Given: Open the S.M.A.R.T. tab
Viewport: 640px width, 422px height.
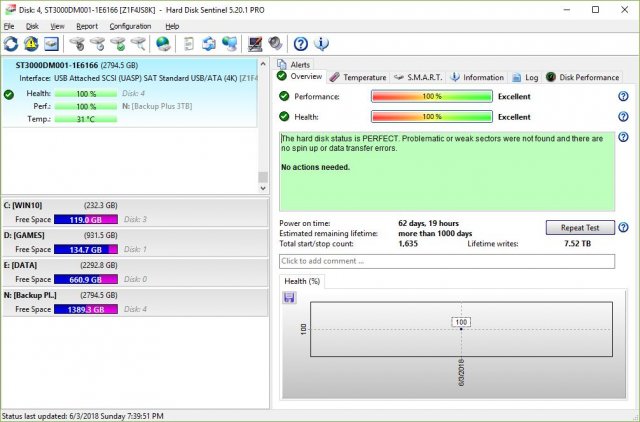Looking at the screenshot, I should tap(418, 77).
